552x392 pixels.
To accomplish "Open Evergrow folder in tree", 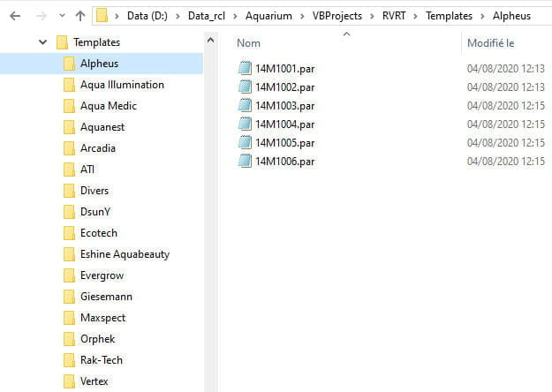I will pyautogui.click(x=102, y=275).
